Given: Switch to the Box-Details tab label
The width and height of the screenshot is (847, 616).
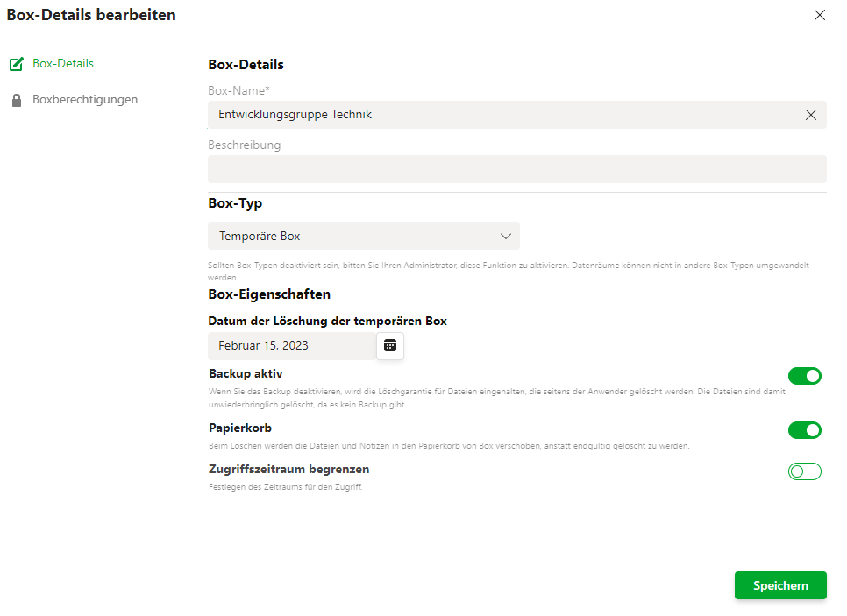Looking at the screenshot, I should click(62, 63).
